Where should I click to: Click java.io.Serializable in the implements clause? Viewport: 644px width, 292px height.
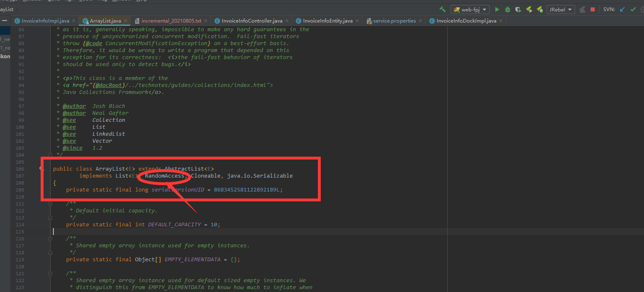(260, 176)
